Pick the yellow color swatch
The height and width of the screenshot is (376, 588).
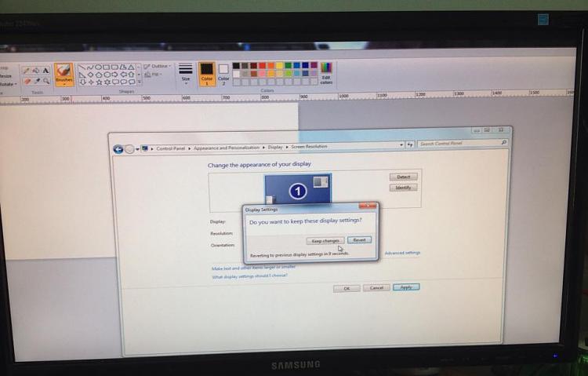(x=279, y=66)
